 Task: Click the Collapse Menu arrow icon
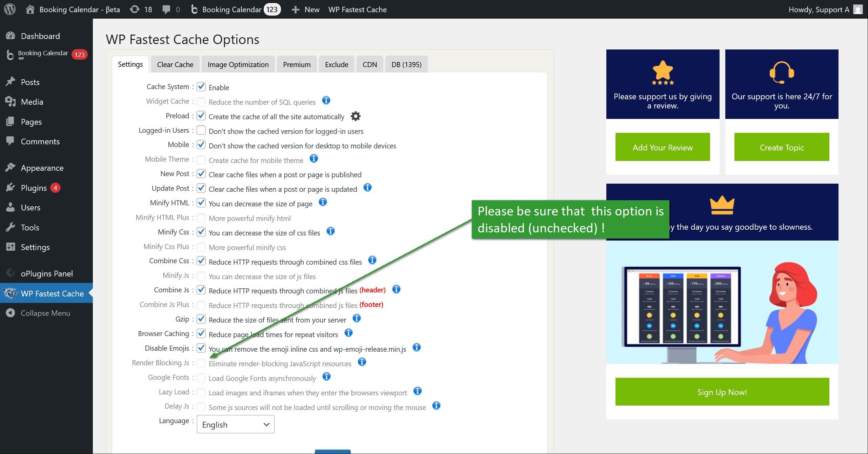(11, 313)
